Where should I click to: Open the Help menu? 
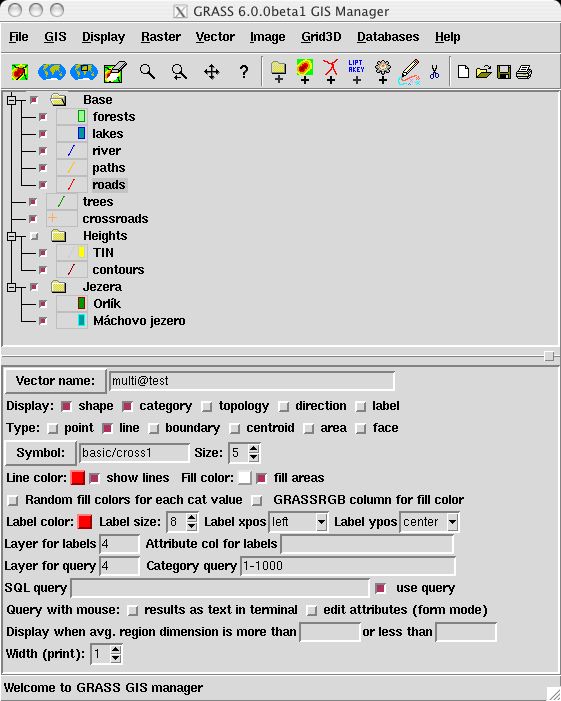pos(447,37)
